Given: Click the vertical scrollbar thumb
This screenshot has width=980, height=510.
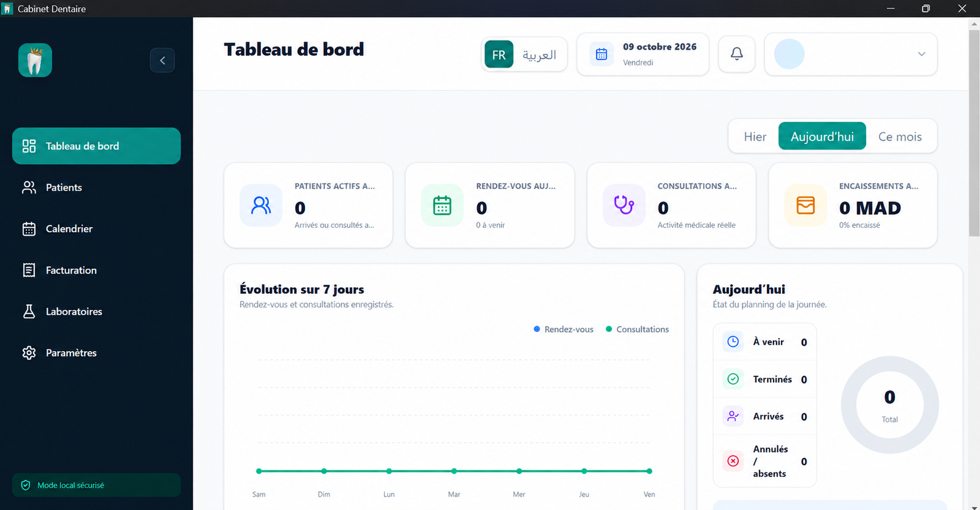Looking at the screenshot, I should point(974,133).
